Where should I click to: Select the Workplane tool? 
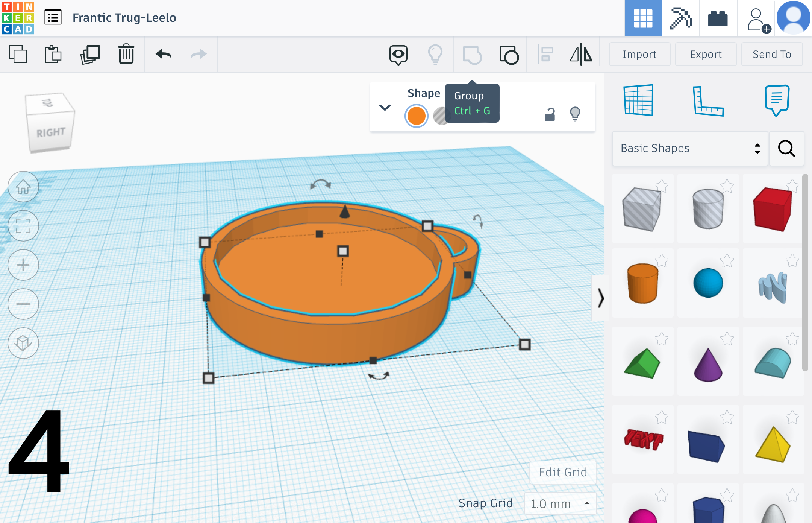(638, 100)
